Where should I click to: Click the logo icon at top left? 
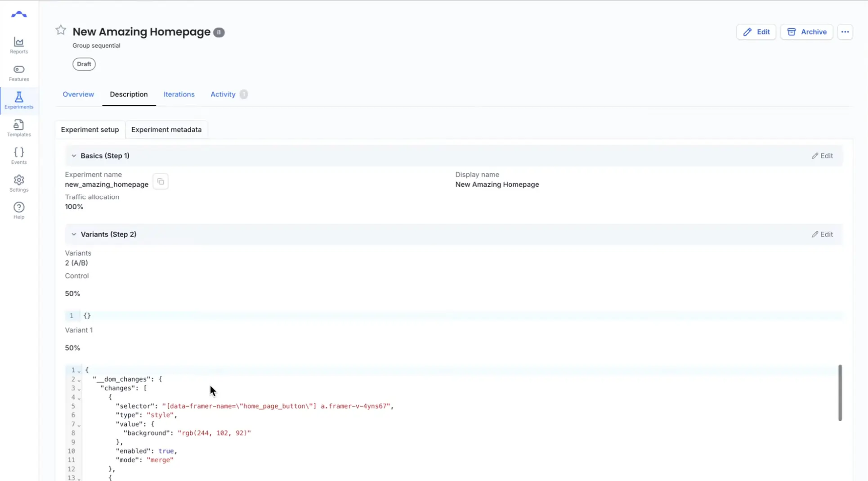click(19, 15)
